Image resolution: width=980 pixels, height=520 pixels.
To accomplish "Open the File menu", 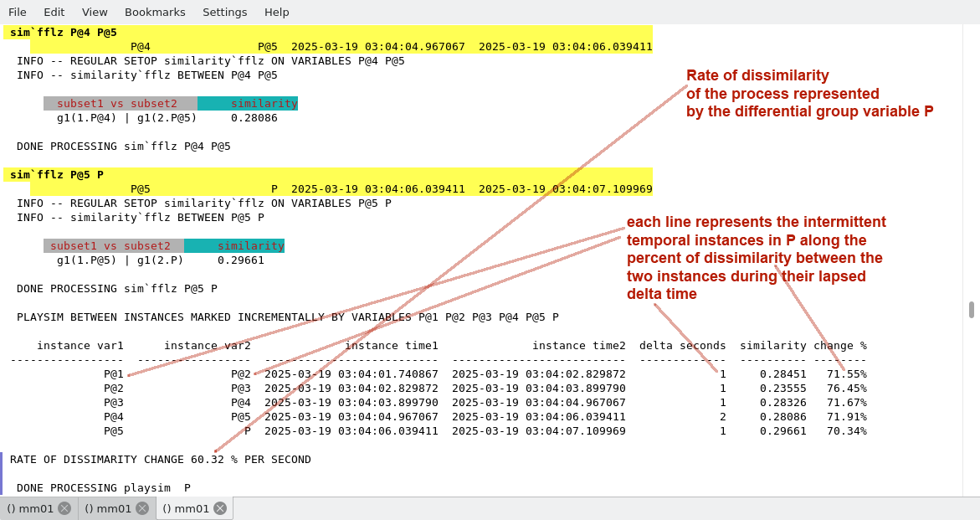I will click(x=18, y=12).
